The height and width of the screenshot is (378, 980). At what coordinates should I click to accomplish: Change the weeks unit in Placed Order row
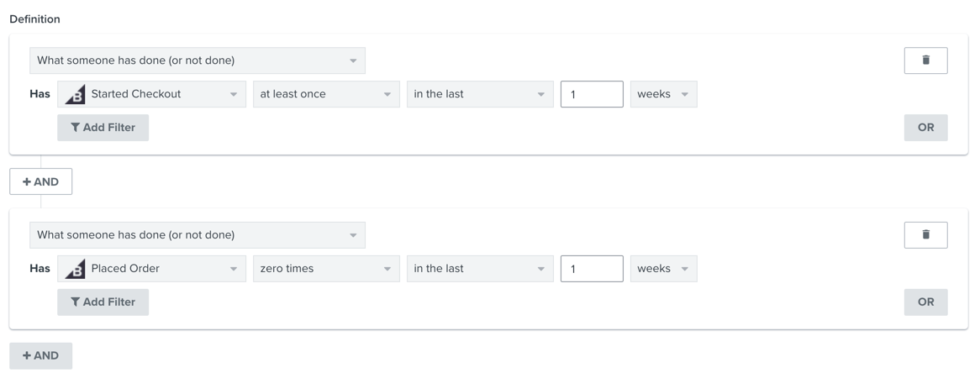663,269
